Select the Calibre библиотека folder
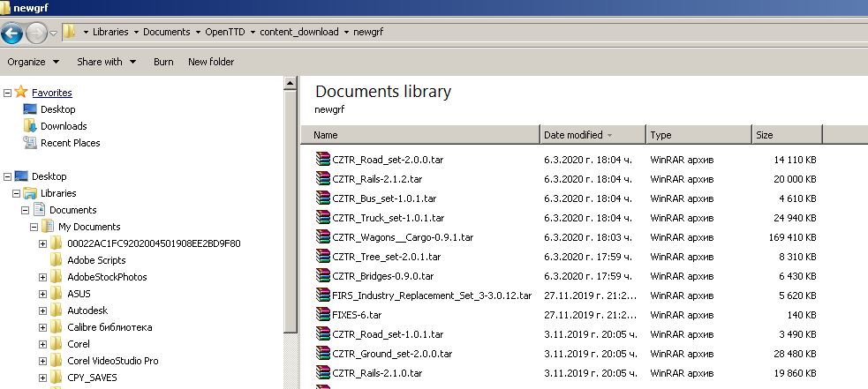Viewport: 868px width, 389px height. (109, 327)
